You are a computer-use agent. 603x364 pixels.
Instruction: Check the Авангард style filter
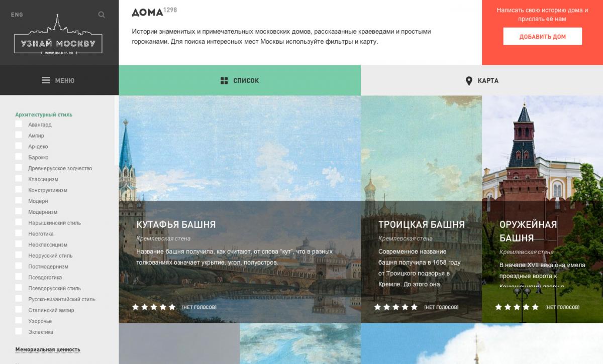point(19,125)
